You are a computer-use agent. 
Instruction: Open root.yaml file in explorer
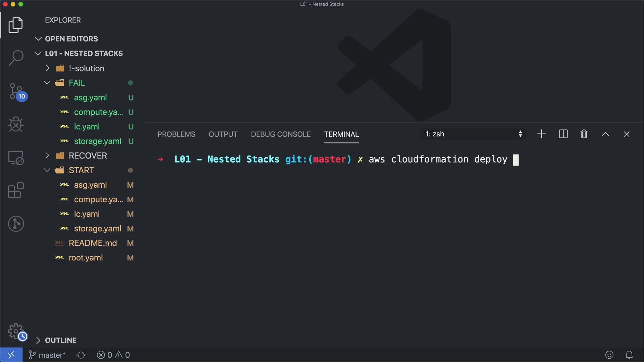(86, 258)
